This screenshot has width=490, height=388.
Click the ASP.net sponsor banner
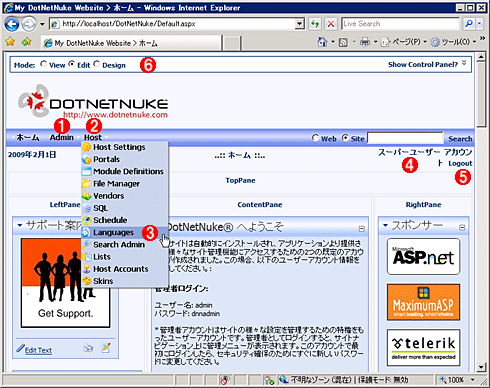point(423,256)
